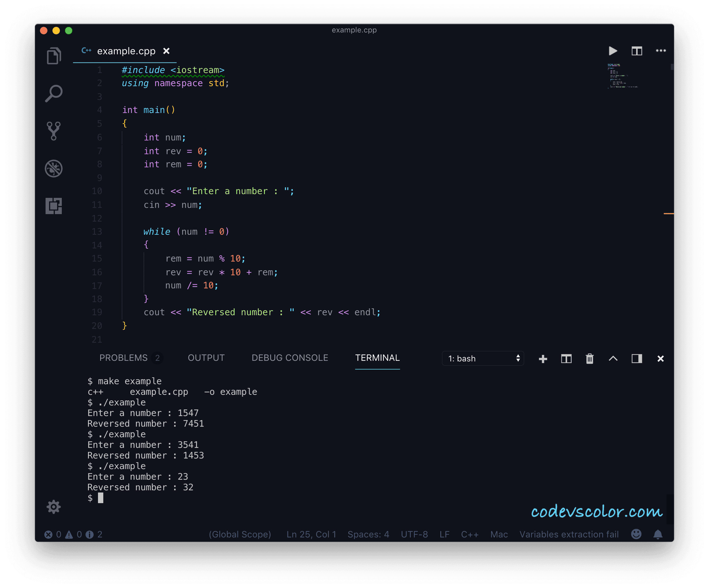This screenshot has width=709, height=588.
Task: Open editor more actions ellipsis
Action: click(x=661, y=51)
